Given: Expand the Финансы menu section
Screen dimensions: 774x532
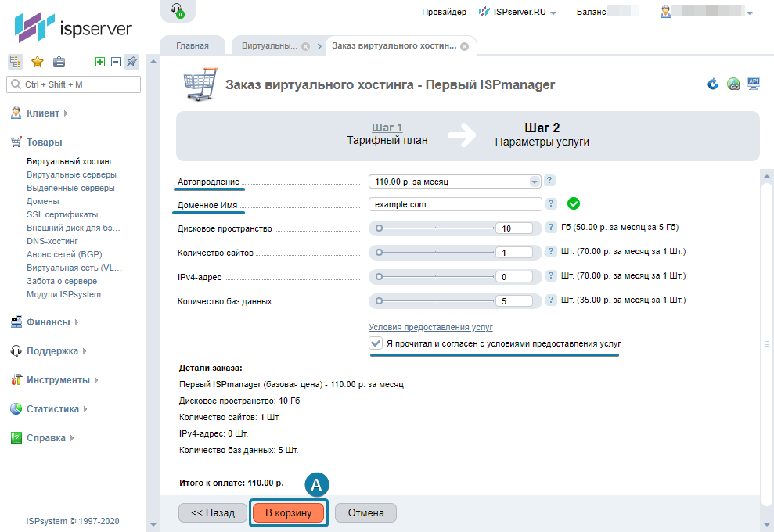Looking at the screenshot, I should [77, 322].
